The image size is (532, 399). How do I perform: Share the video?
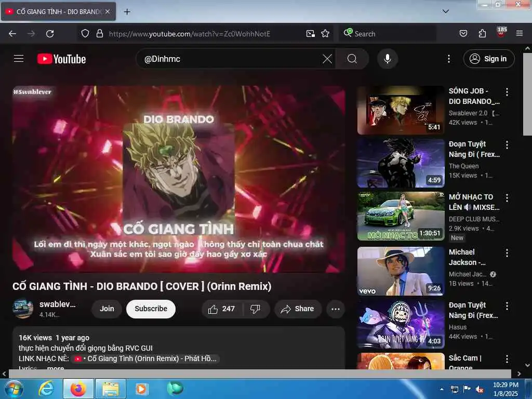(x=298, y=309)
